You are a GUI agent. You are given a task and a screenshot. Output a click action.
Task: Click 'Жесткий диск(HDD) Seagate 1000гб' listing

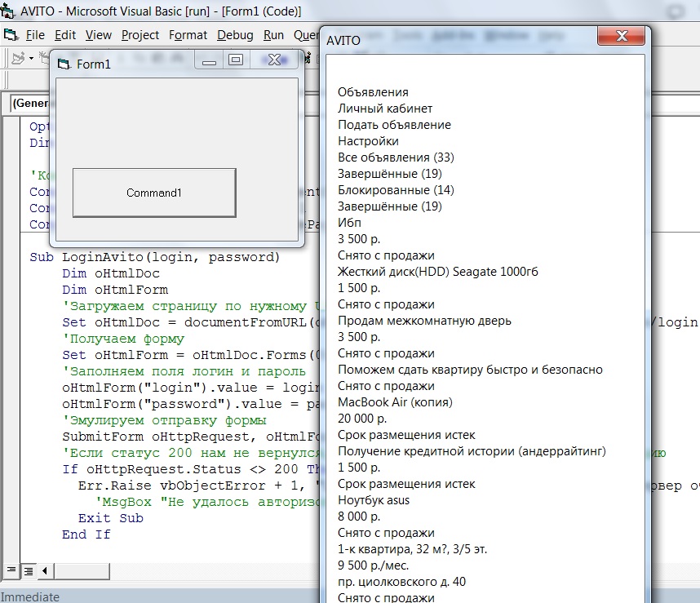click(437, 272)
